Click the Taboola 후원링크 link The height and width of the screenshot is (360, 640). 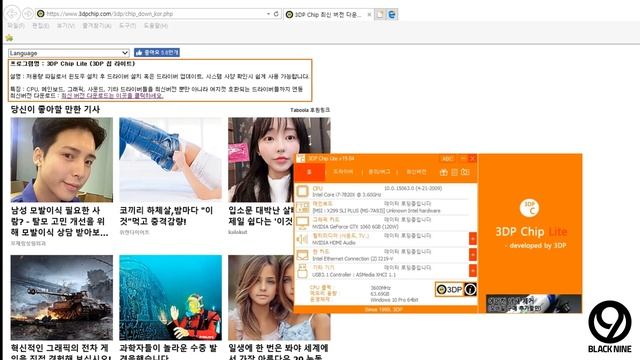[310, 110]
